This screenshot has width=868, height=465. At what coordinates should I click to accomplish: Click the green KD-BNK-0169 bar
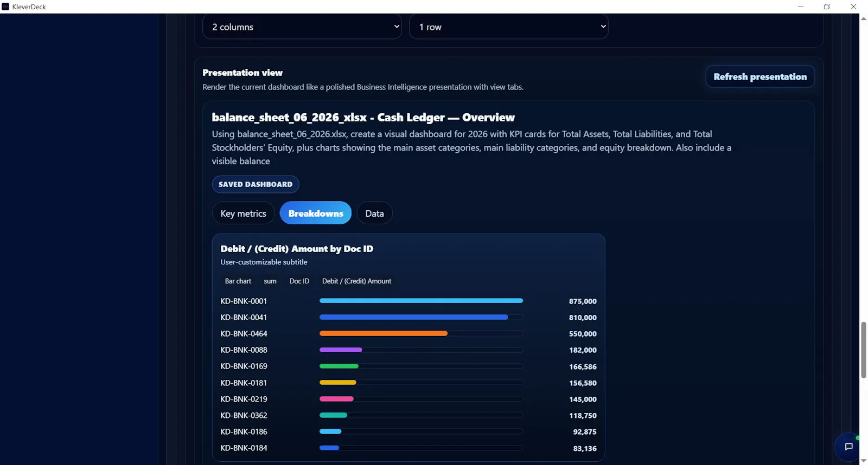click(339, 366)
